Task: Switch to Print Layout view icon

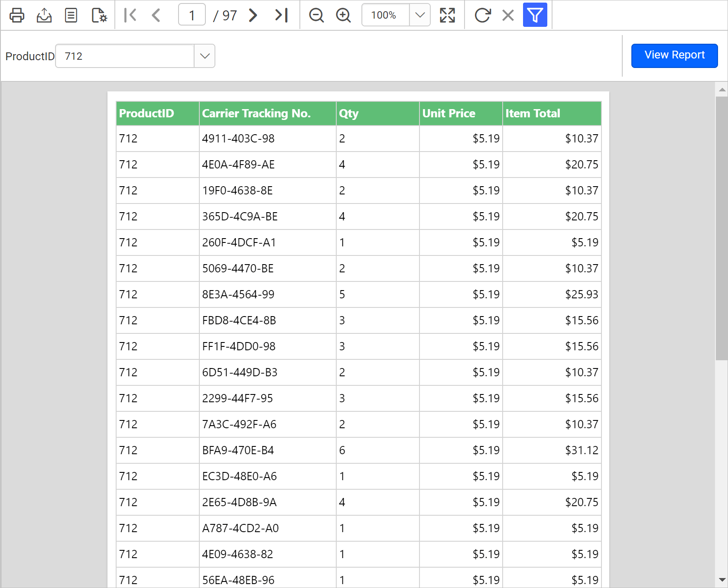Action: 71,15
